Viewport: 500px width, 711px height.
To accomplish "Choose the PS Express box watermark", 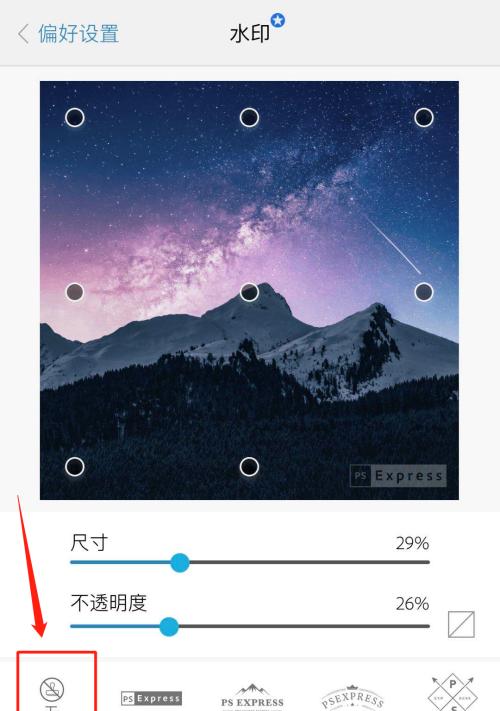I will tap(151, 698).
